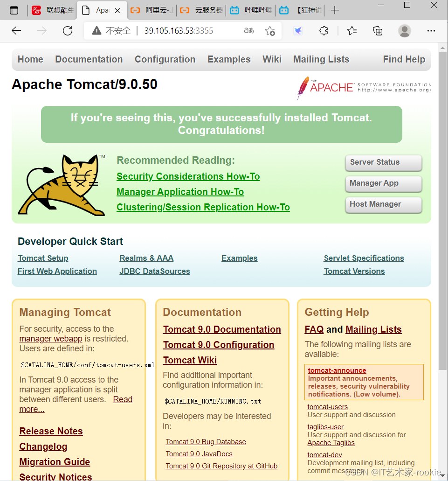
Task: Open Tomcat 9.0 Documentation link
Action: (222, 329)
